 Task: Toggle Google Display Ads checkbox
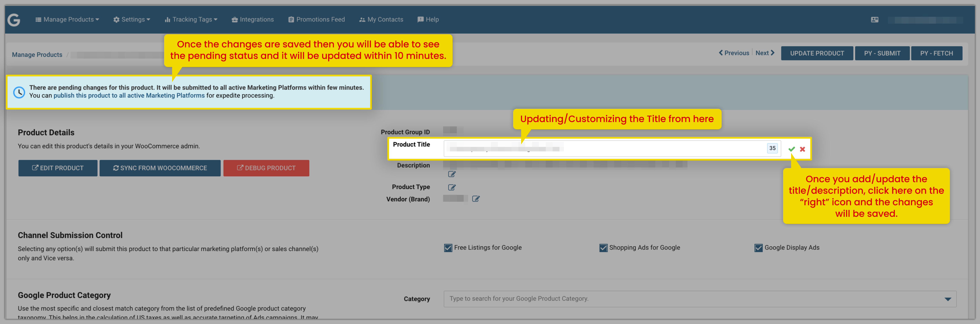pyautogui.click(x=759, y=248)
